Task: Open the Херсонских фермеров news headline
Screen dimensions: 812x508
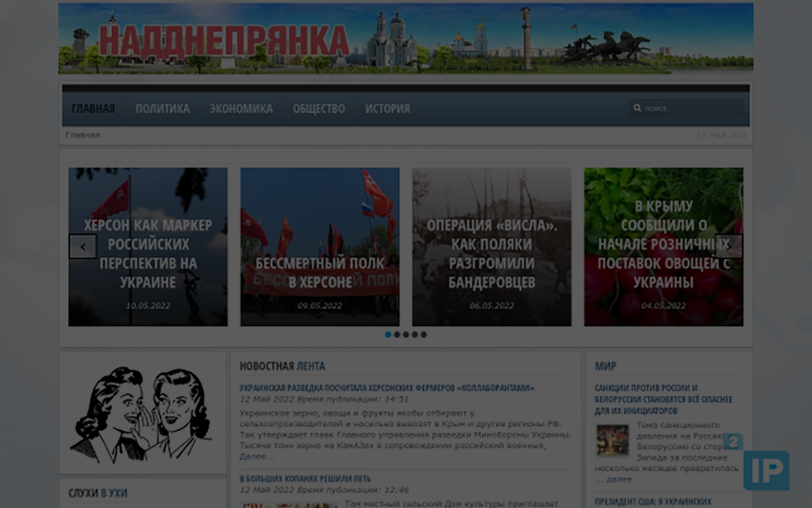Action: coord(387,389)
